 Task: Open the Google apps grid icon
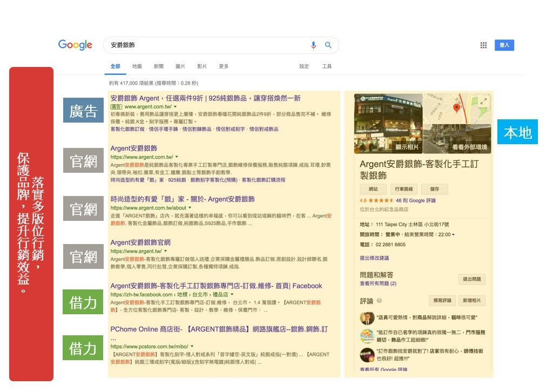pyautogui.click(x=483, y=45)
